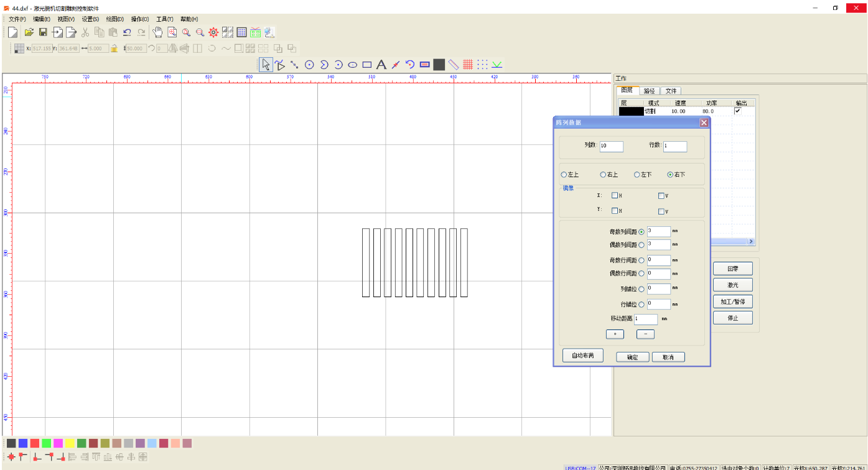The width and height of the screenshot is (868, 470).
Task: Click the 加工/暂停 button
Action: (733, 302)
